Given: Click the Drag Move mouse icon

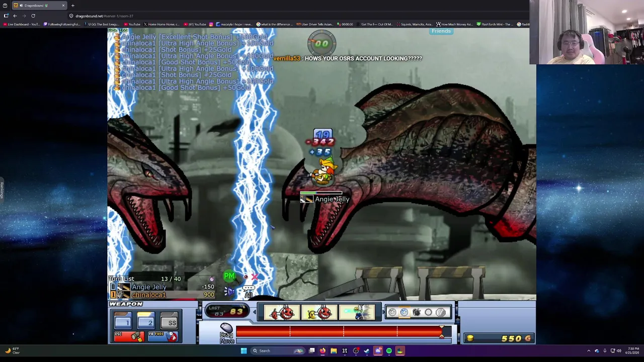Looking at the screenshot, I should (x=226, y=328).
